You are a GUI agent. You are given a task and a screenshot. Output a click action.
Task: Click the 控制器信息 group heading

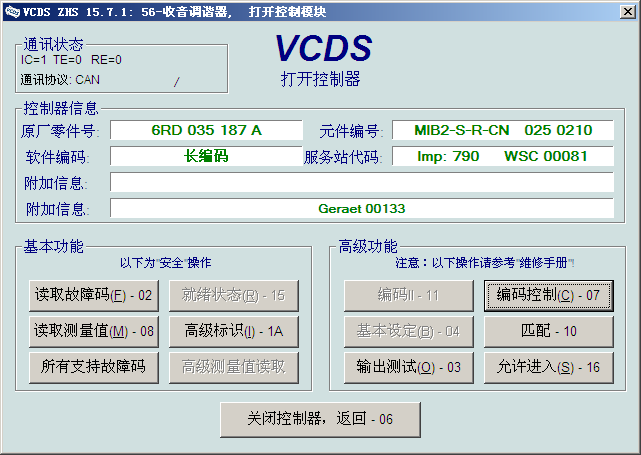pos(61,108)
